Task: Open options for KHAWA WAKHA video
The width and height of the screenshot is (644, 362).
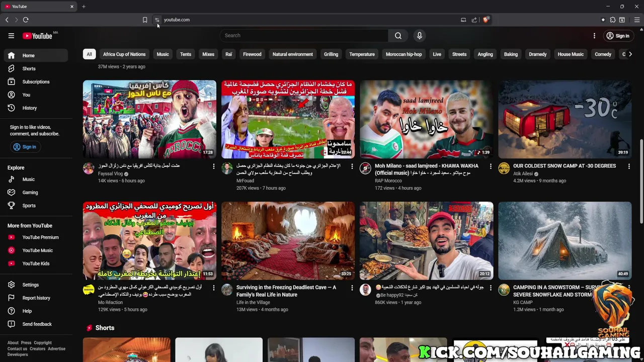Action: click(491, 166)
